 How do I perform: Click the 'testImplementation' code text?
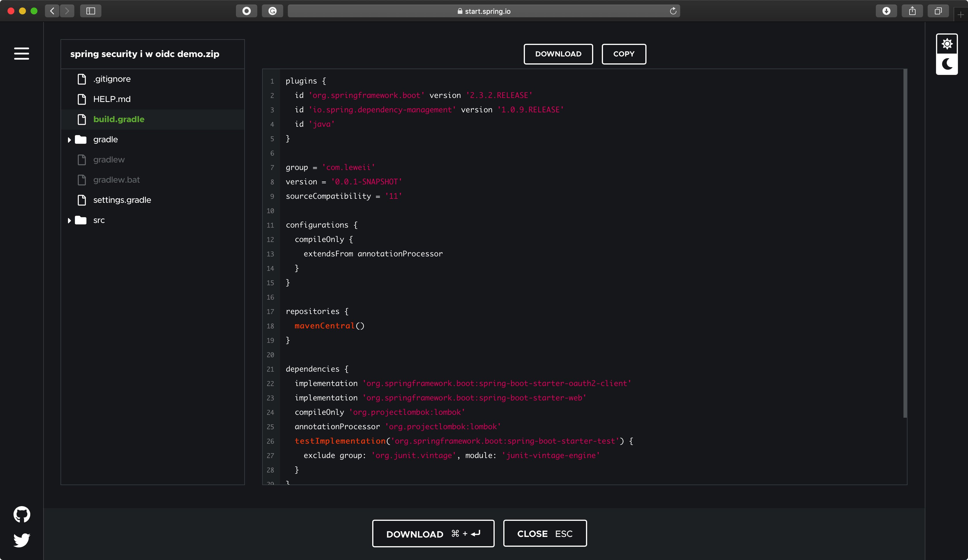340,441
